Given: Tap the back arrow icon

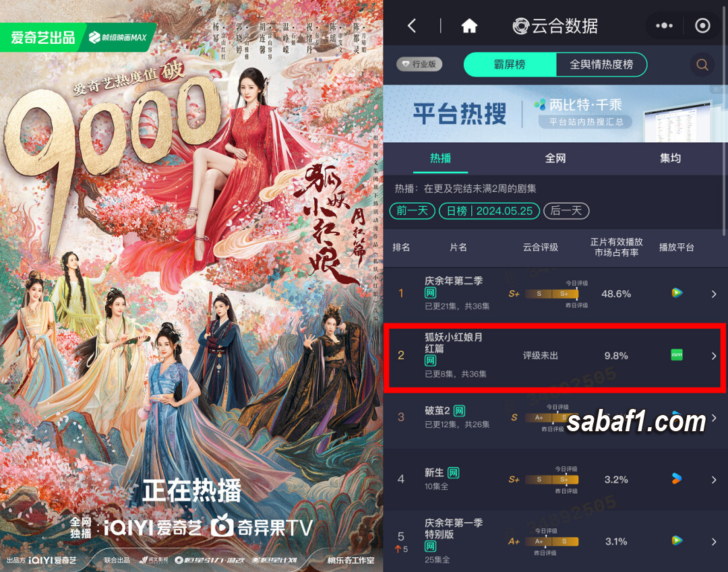Looking at the screenshot, I should pyautogui.click(x=412, y=26).
